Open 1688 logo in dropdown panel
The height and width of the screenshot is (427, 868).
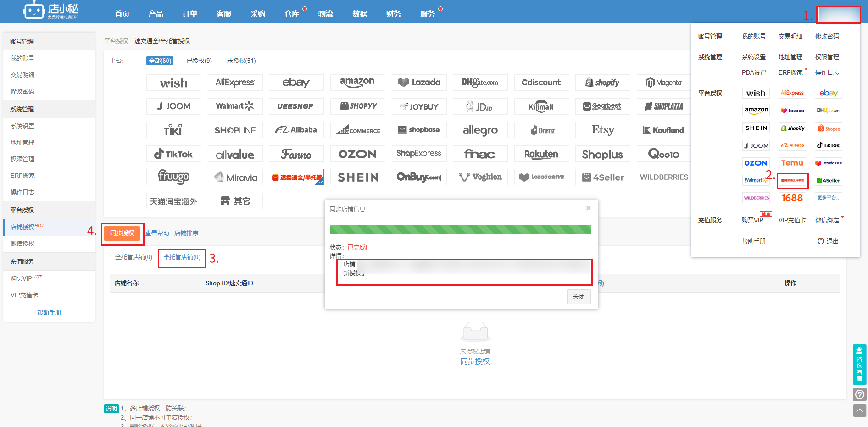[x=792, y=198]
